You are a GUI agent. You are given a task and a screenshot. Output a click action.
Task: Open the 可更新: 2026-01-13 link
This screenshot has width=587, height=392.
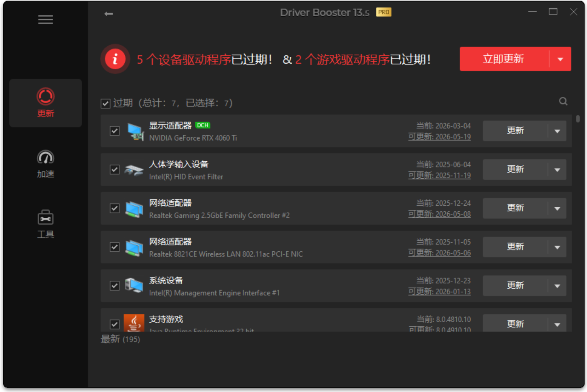pyautogui.click(x=439, y=292)
